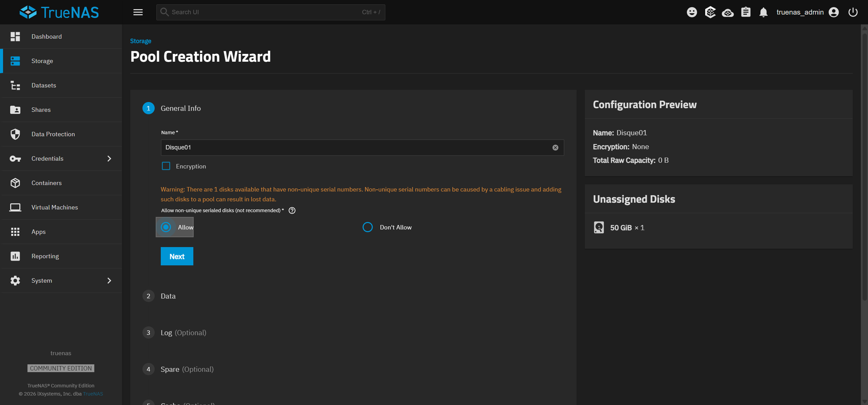Click the COMMUNITY EDITION badge
This screenshot has height=405, width=868.
click(61, 368)
